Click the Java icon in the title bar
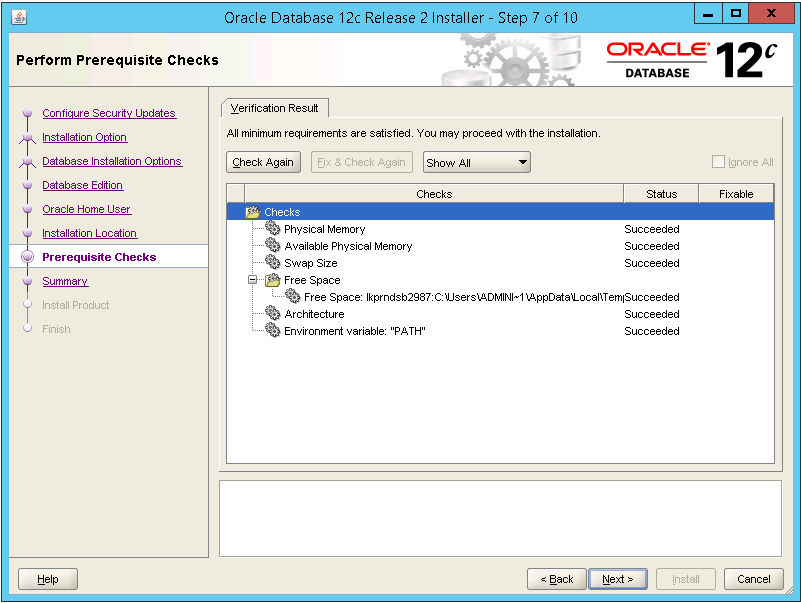Viewport: 801px width, 603px height. [19, 17]
